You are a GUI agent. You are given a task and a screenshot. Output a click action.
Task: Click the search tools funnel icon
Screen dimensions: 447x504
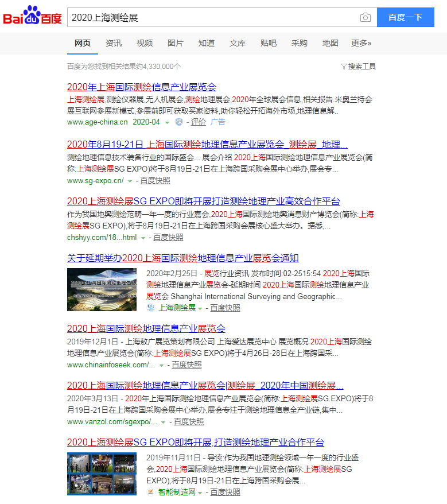coord(344,67)
